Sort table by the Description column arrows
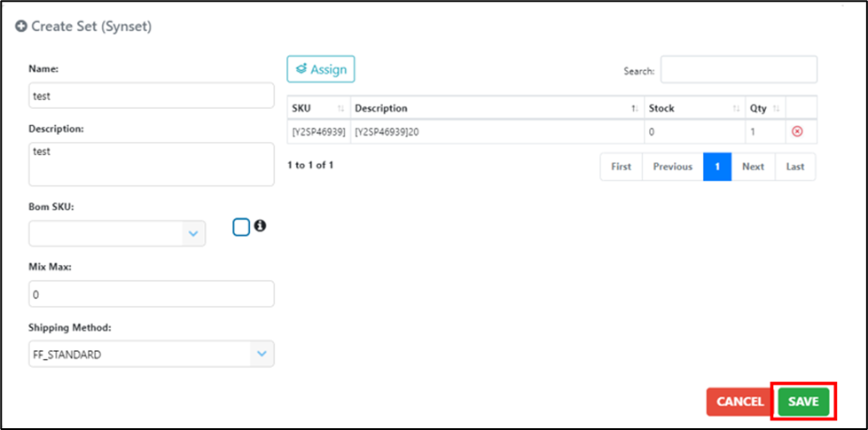 634,108
